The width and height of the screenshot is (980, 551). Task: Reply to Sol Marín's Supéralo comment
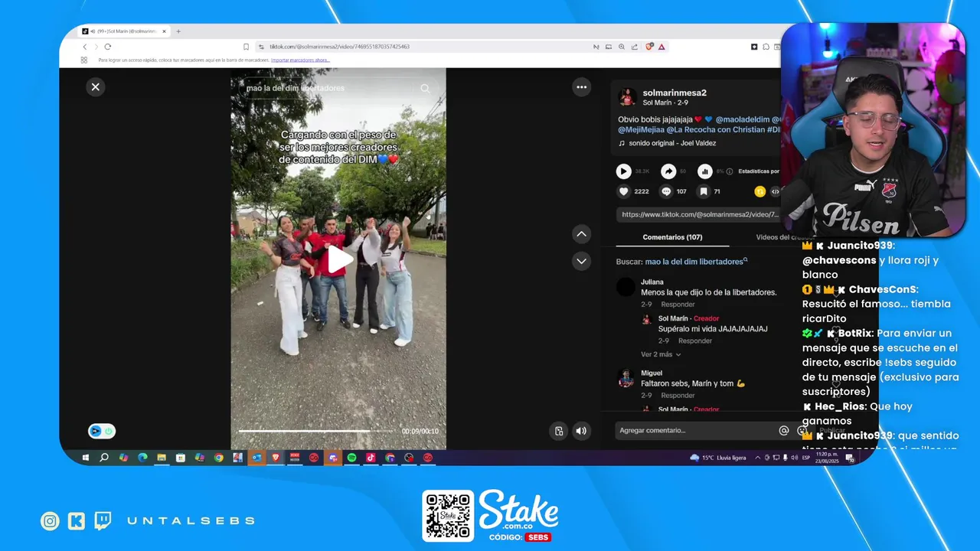pyautogui.click(x=695, y=341)
